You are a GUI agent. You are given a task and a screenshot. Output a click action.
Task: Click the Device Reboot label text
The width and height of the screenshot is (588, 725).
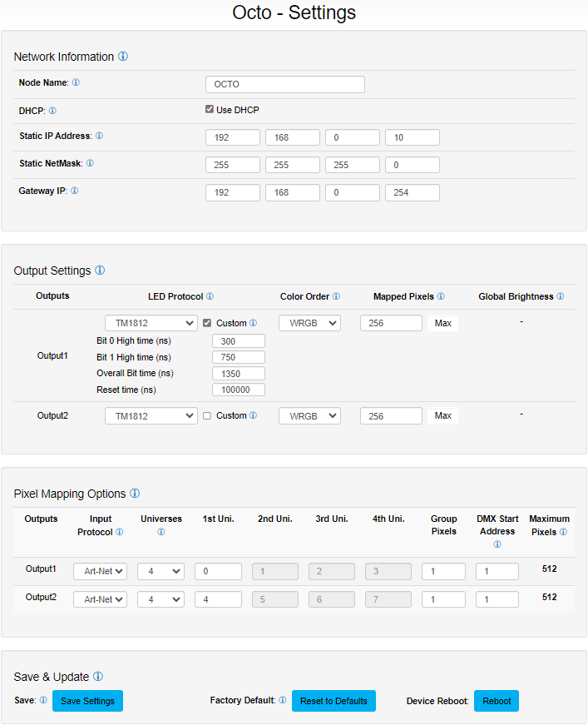pyautogui.click(x=437, y=701)
